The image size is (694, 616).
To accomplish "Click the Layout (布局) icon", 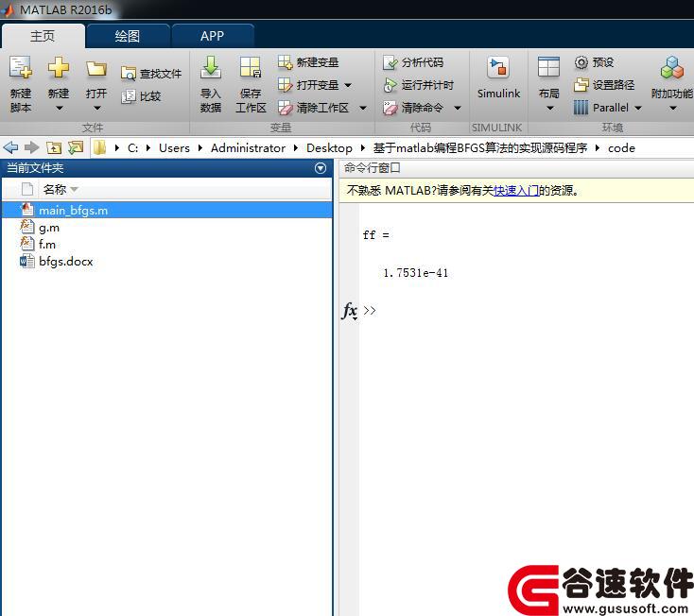I will (x=548, y=67).
